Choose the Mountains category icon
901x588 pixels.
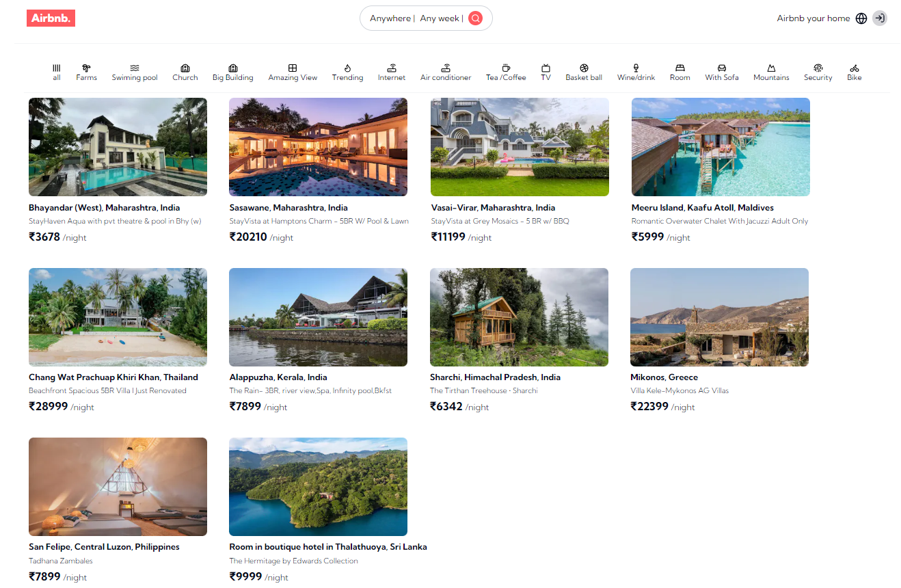click(x=771, y=68)
